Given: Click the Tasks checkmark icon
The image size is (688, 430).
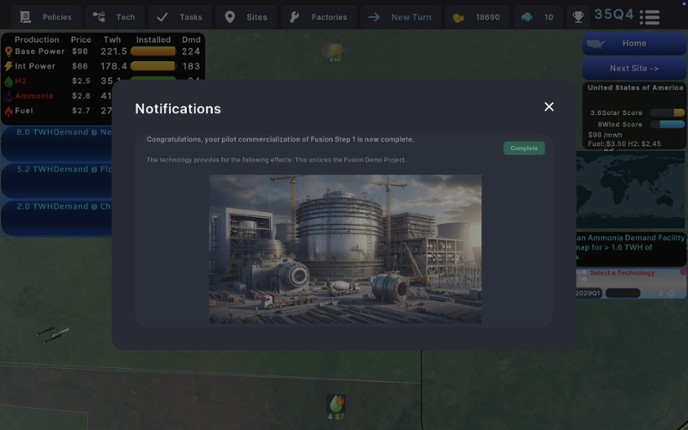Looking at the screenshot, I should (x=162, y=17).
